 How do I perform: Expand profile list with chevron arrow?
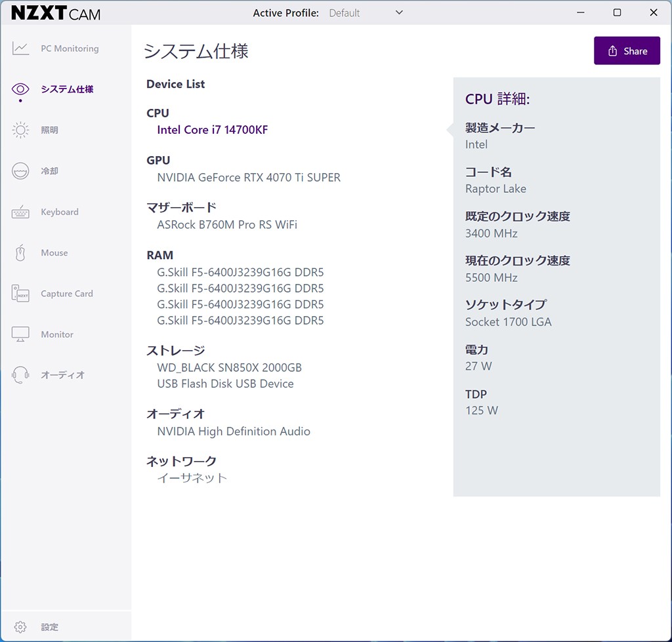399,12
